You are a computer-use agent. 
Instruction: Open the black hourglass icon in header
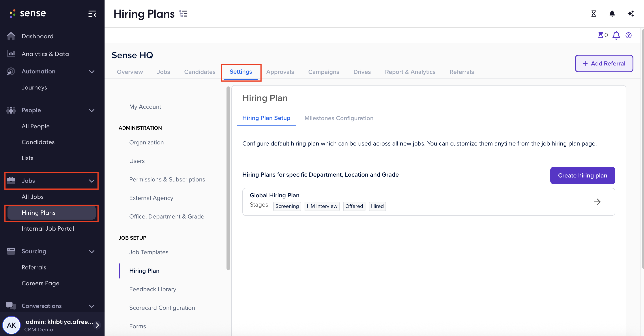(x=593, y=13)
